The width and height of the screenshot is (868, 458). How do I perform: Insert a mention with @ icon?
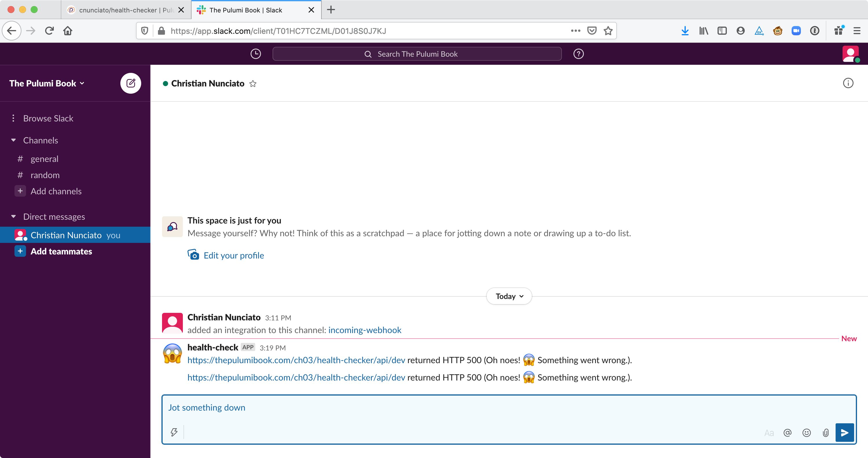pyautogui.click(x=788, y=433)
